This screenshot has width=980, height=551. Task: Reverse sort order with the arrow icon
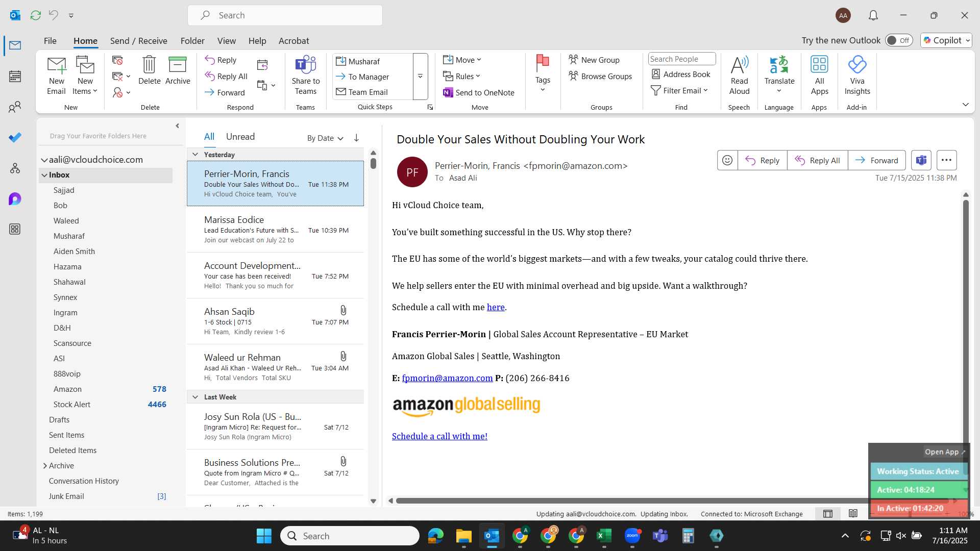356,138
